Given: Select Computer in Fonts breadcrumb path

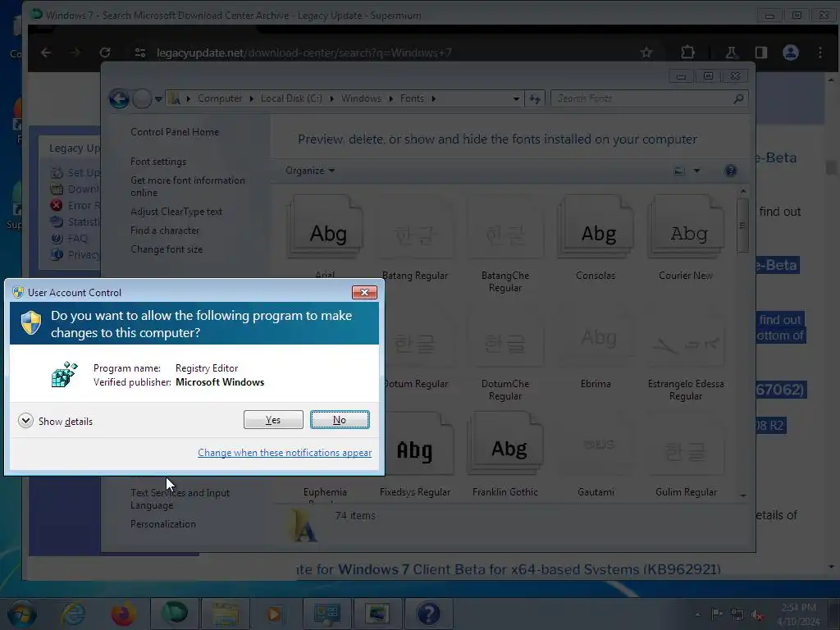Looking at the screenshot, I should pos(220,98).
